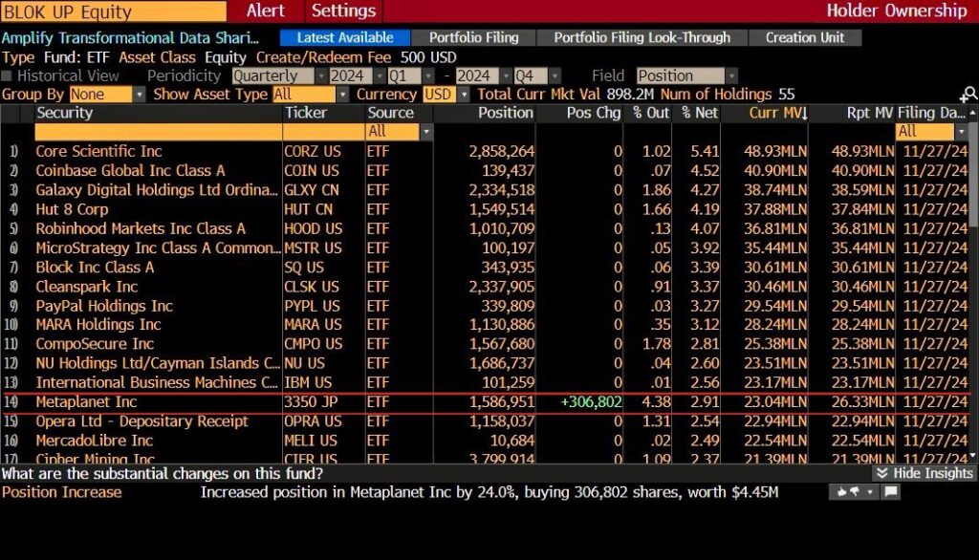
Task: Open the Field Position dropdown
Action: point(687,75)
